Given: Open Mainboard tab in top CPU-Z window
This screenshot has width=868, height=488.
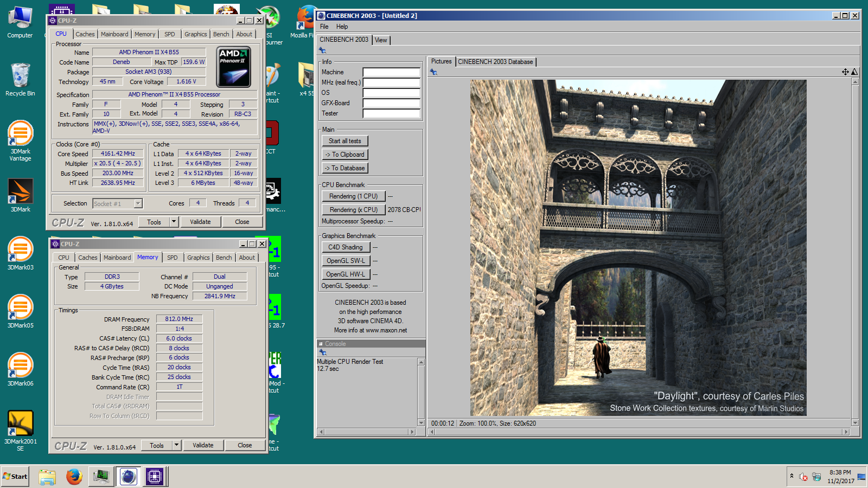Looking at the screenshot, I should tap(114, 34).
